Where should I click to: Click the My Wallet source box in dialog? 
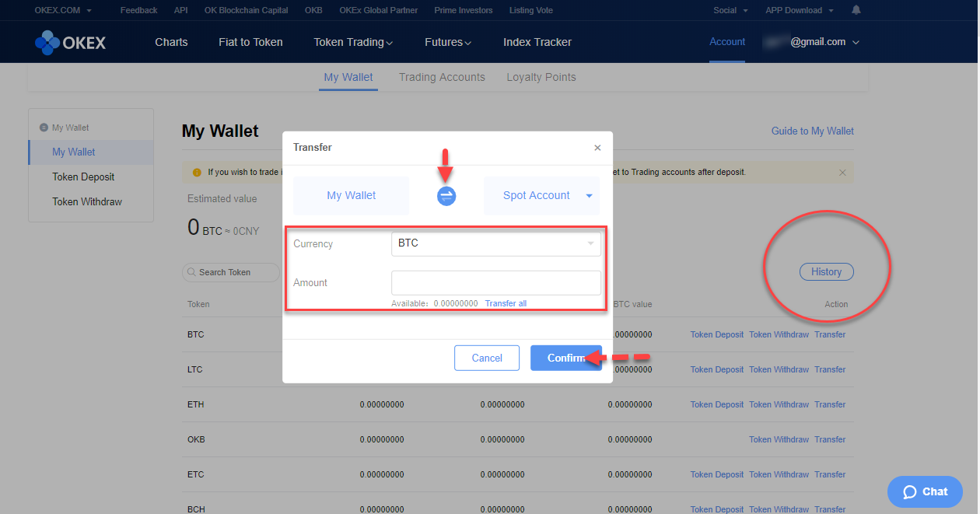pos(352,196)
